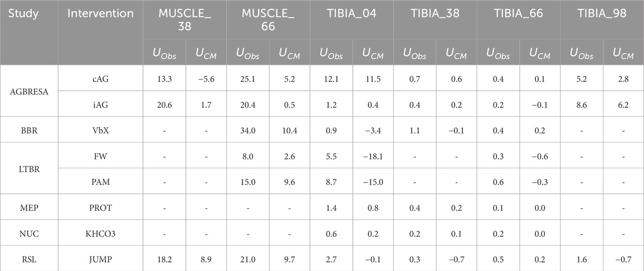This screenshot has width=644, height=271.
Task: Select the TIBIA_66 column header
Action: (x=519, y=14)
